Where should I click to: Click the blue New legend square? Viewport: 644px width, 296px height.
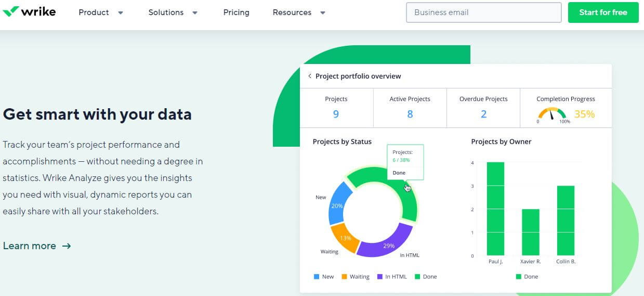pyautogui.click(x=317, y=277)
